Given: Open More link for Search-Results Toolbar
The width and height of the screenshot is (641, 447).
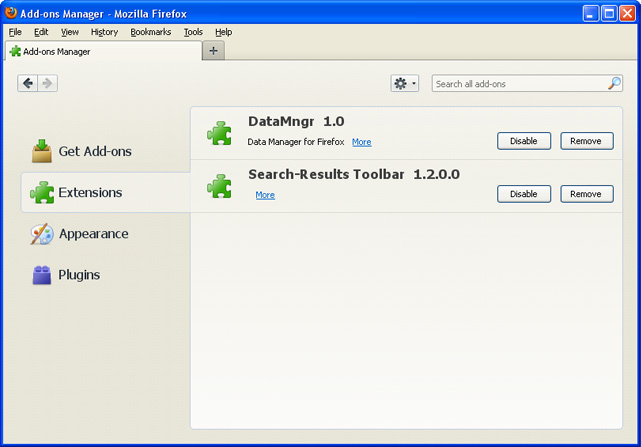Looking at the screenshot, I should coord(265,195).
